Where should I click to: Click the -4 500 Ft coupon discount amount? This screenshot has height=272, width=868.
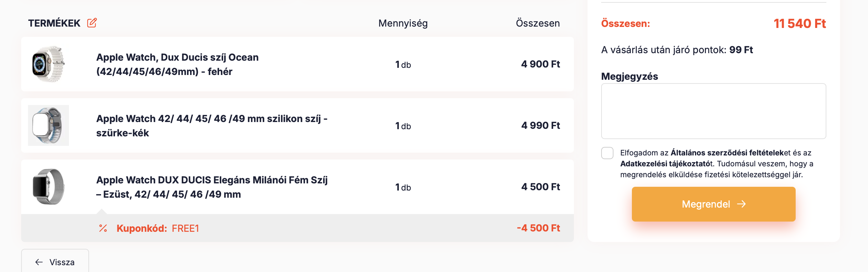pyautogui.click(x=538, y=228)
